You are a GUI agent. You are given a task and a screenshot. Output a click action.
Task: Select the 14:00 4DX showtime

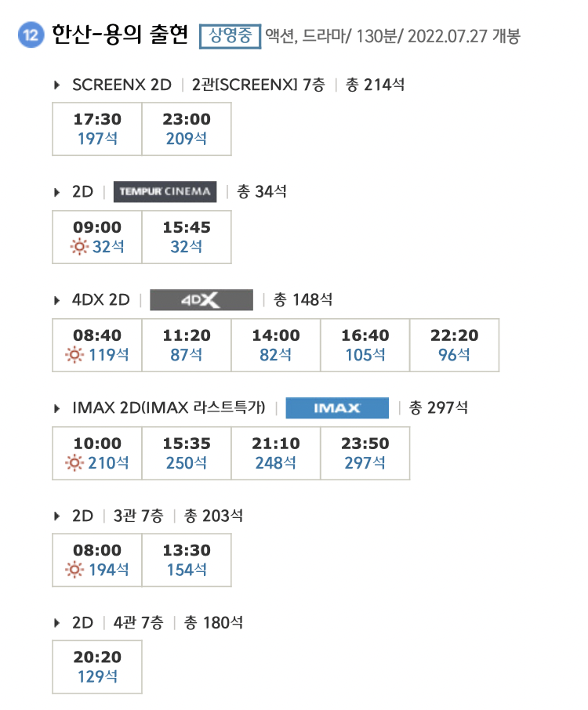(x=276, y=345)
